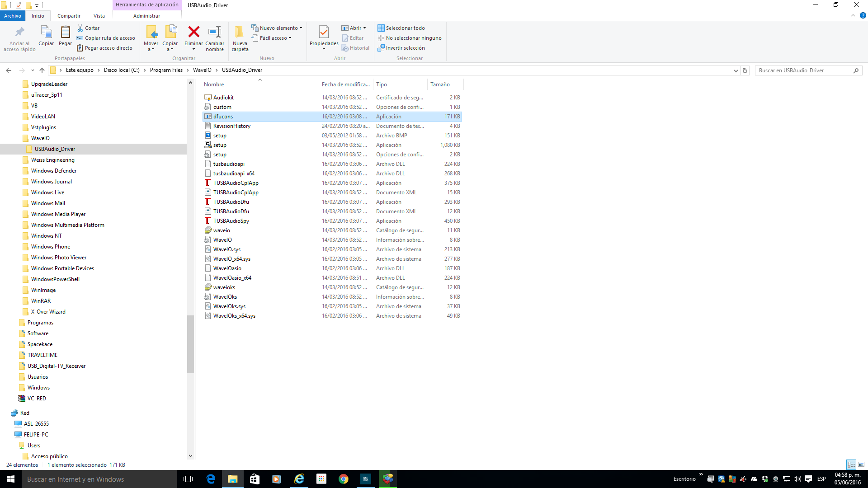Open Windows Start menu

11,479
